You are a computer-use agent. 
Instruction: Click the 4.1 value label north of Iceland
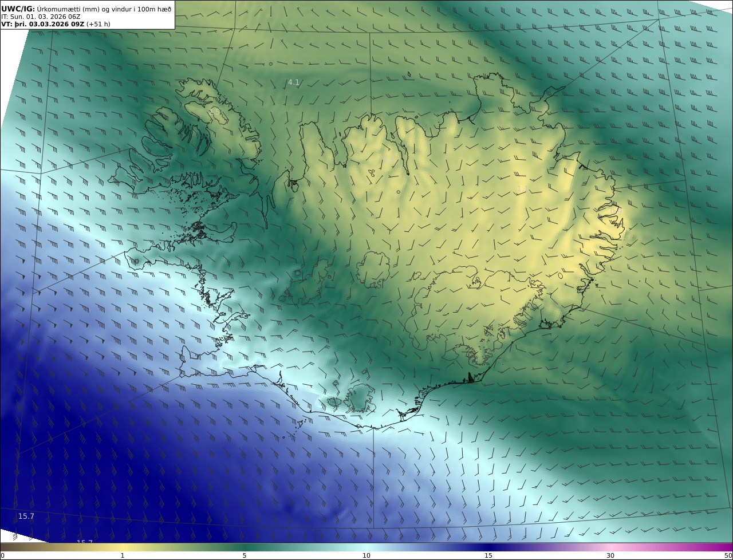click(x=294, y=82)
